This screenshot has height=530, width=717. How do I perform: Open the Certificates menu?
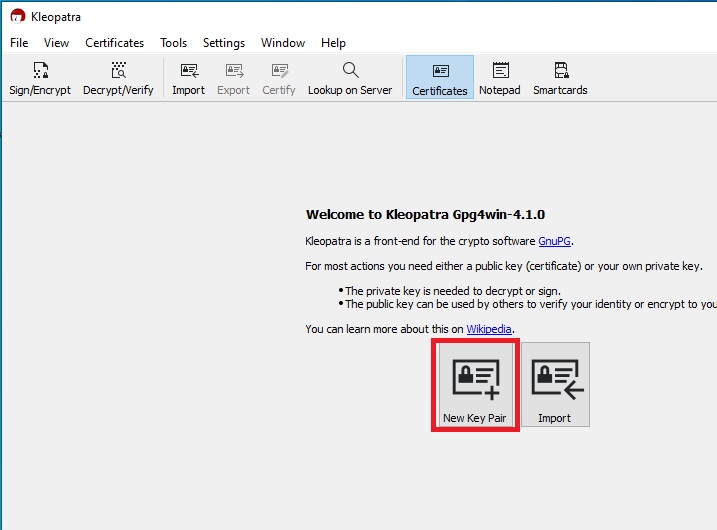click(x=114, y=43)
